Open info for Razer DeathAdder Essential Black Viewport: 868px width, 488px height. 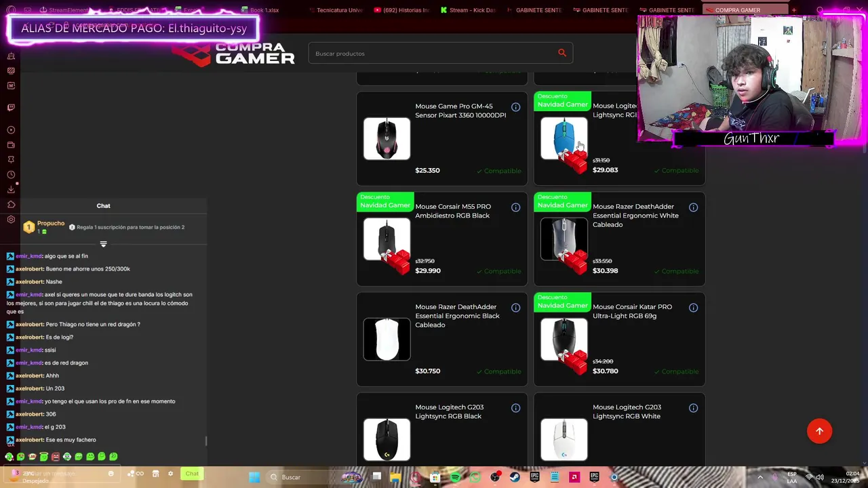515,308
